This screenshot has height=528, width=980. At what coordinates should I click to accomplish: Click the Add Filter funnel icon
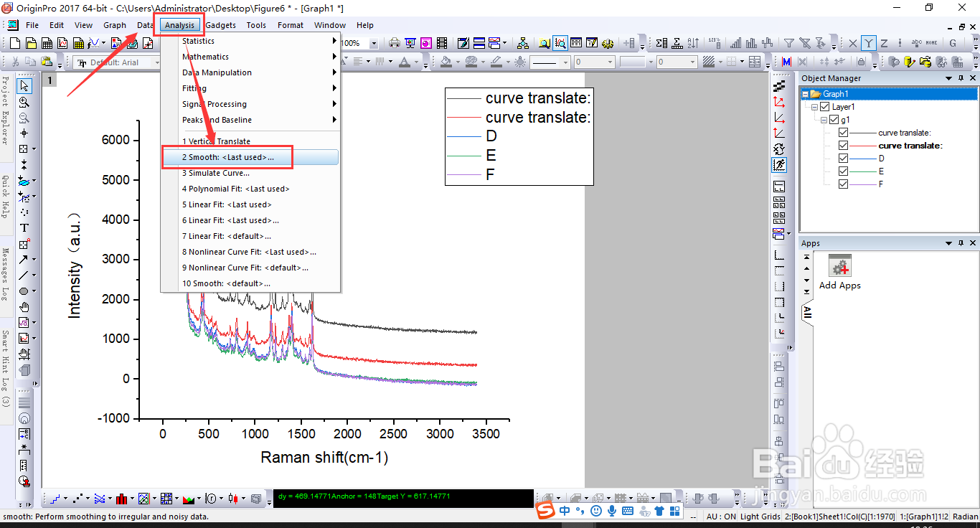pyautogui.click(x=789, y=43)
